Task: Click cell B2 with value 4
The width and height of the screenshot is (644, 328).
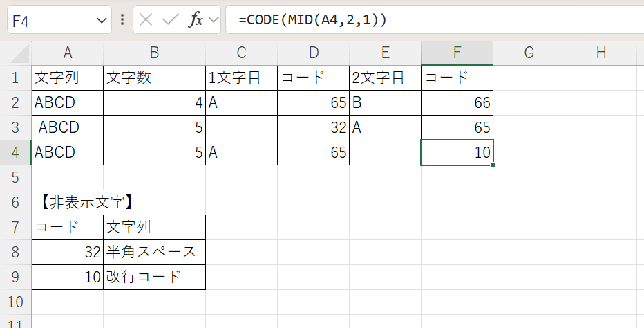Action: pos(154,103)
